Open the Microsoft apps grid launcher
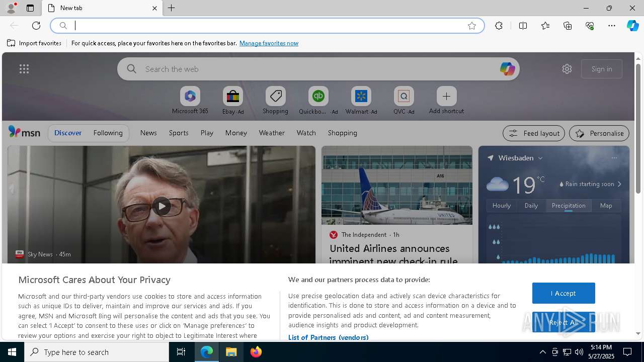Viewport: 644px width, 362px height. point(24,69)
